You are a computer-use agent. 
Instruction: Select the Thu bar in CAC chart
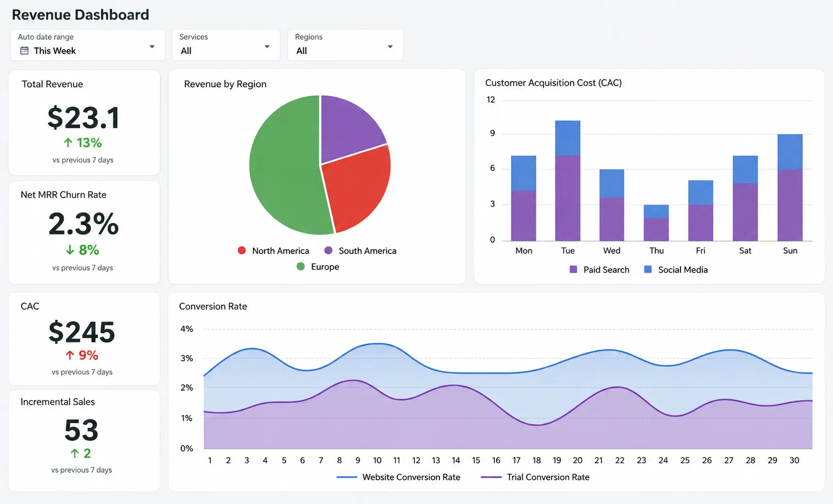click(656, 223)
